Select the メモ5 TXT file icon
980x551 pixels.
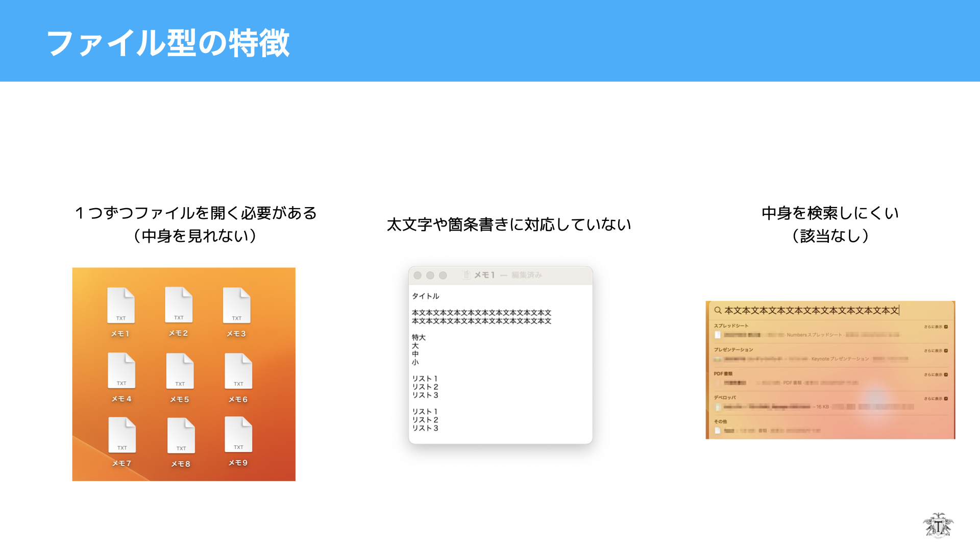pos(180,371)
